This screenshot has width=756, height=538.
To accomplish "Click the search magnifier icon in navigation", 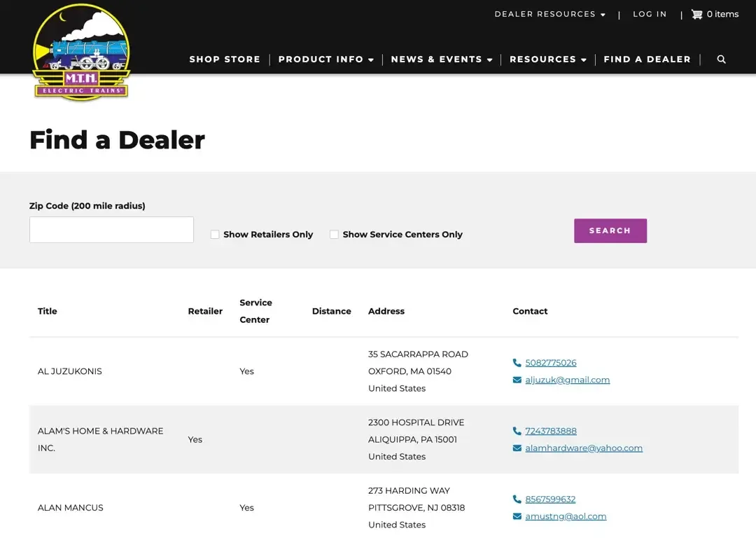I will pyautogui.click(x=721, y=60).
